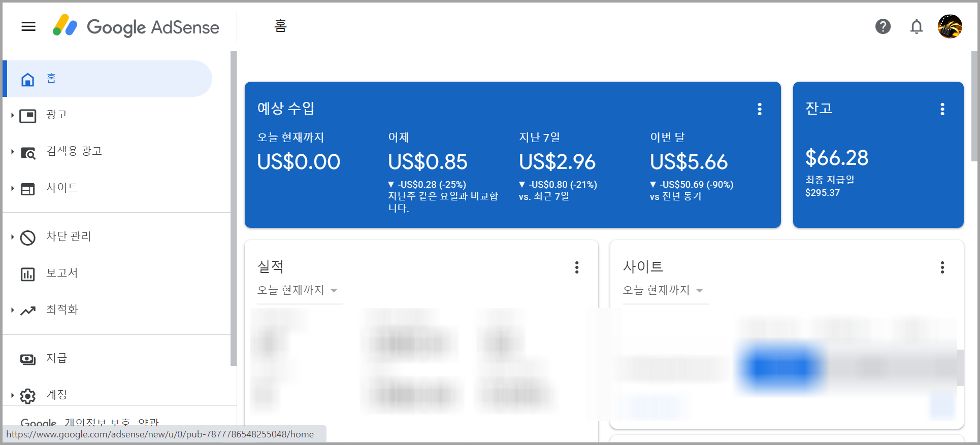Select 보고서 in the sidebar
This screenshot has height=445, width=980.
pyautogui.click(x=62, y=273)
